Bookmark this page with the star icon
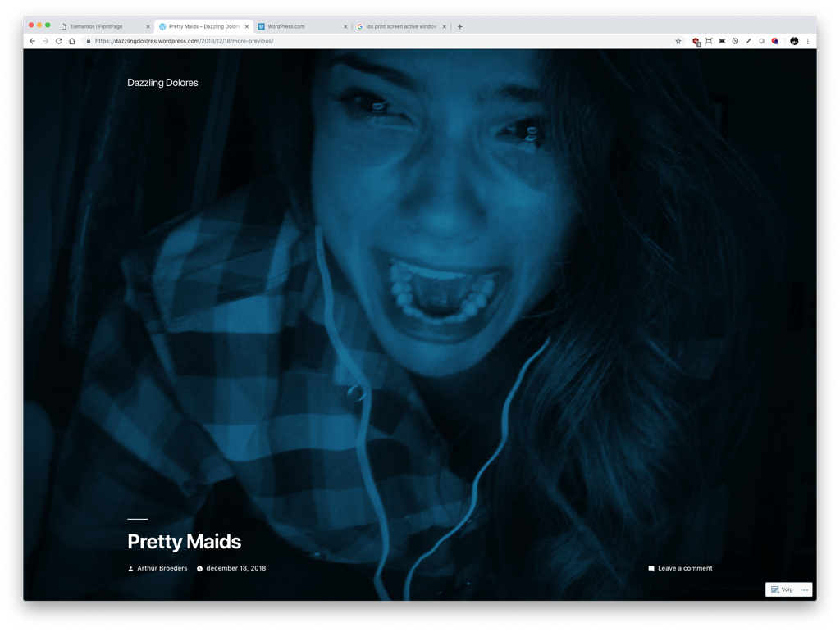This screenshot has width=840, height=632. [x=678, y=41]
